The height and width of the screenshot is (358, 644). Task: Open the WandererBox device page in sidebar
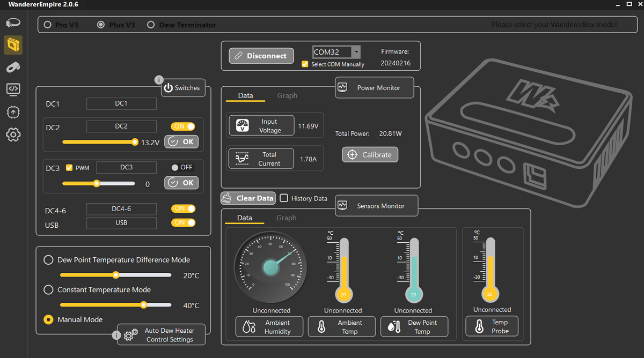click(x=13, y=45)
